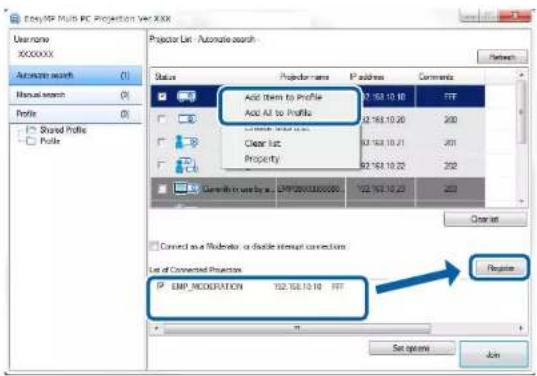
Task: Choose Property in the context menu
Action: 262,159
